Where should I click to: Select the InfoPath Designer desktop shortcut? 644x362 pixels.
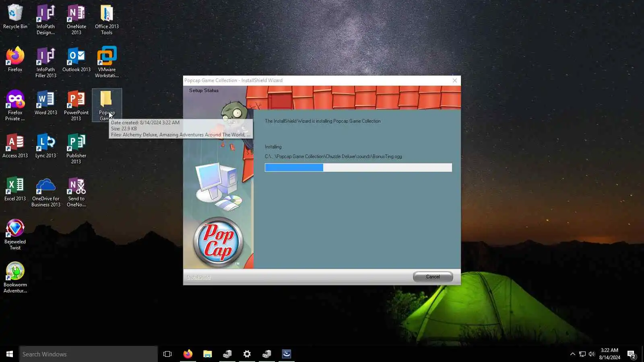pyautogui.click(x=46, y=20)
